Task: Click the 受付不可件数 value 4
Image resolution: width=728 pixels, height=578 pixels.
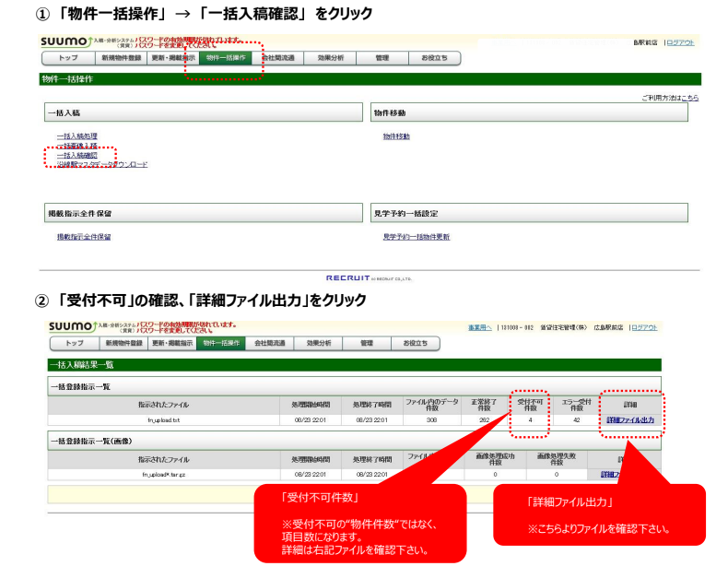Action: point(530,420)
